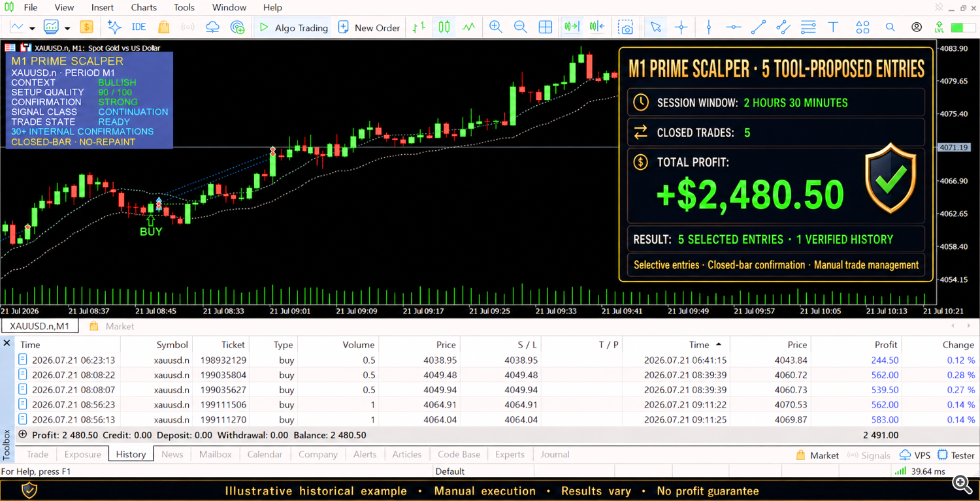Zoom in on the chart
This screenshot has height=501, width=980.
pos(496,27)
